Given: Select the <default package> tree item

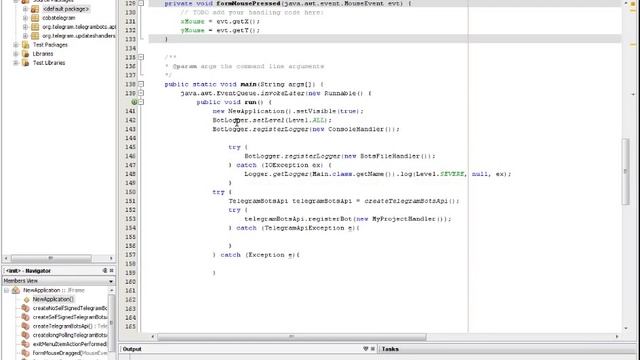Looking at the screenshot, I should (65, 9).
